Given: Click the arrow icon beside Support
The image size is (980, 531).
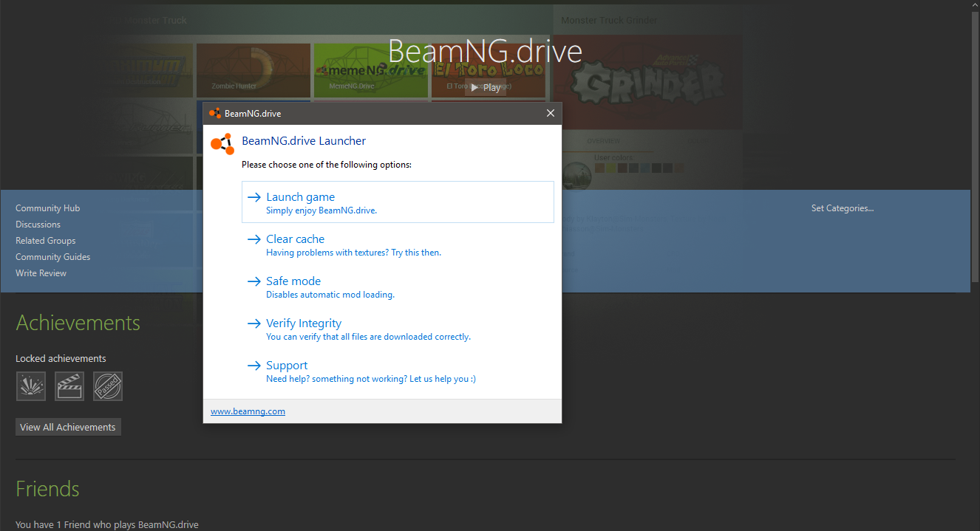Looking at the screenshot, I should [253, 366].
